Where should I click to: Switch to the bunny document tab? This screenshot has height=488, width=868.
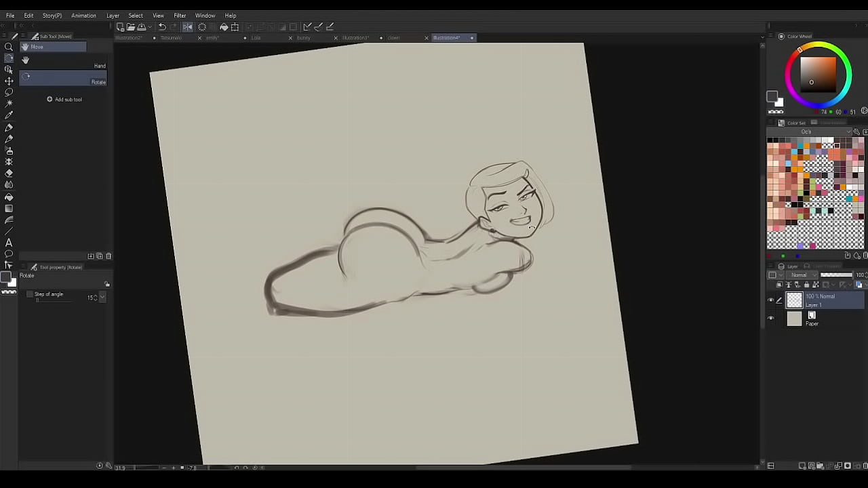[x=303, y=38]
